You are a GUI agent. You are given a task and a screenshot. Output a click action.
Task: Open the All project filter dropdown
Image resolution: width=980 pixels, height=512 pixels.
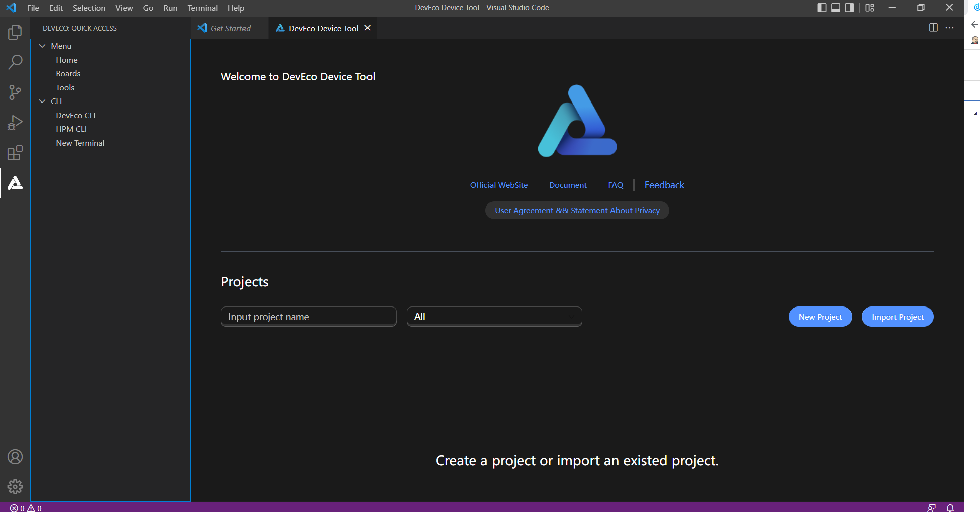pos(495,317)
